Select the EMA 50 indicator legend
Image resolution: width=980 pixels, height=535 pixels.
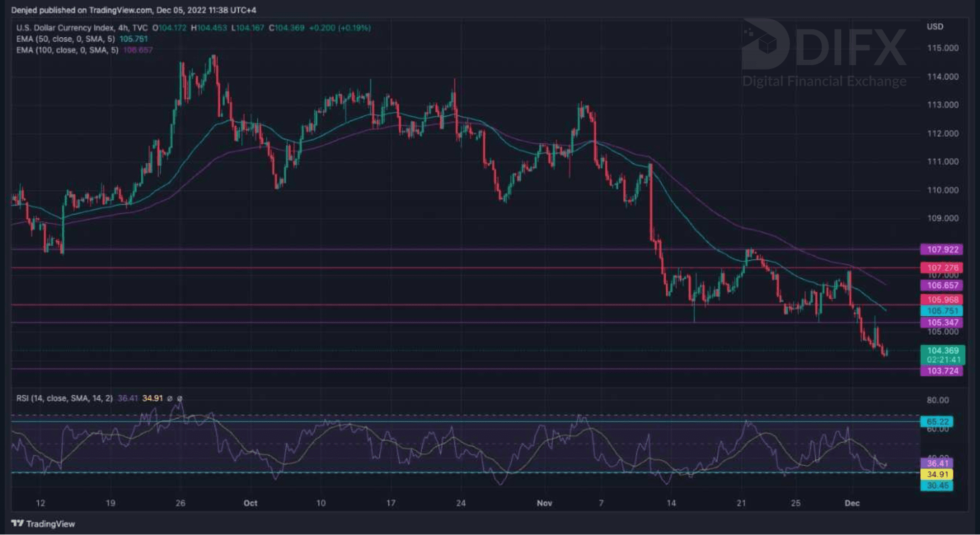(66, 39)
